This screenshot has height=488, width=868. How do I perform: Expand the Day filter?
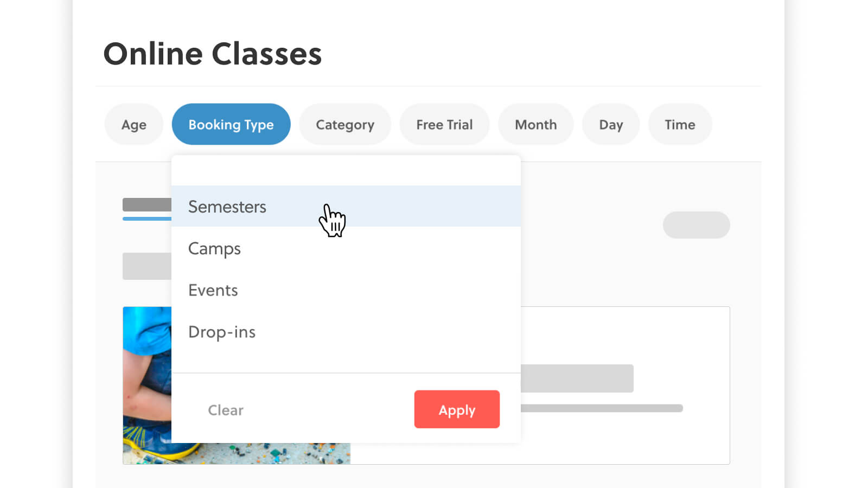(611, 125)
